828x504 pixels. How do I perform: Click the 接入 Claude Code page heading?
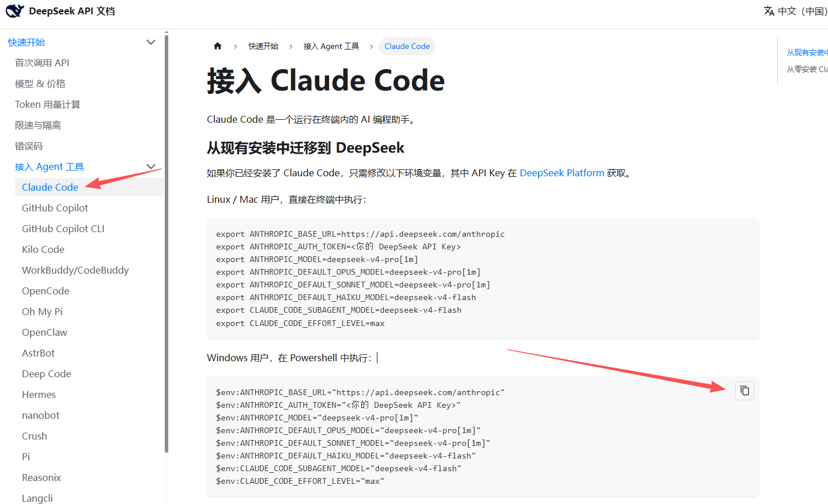click(x=326, y=81)
